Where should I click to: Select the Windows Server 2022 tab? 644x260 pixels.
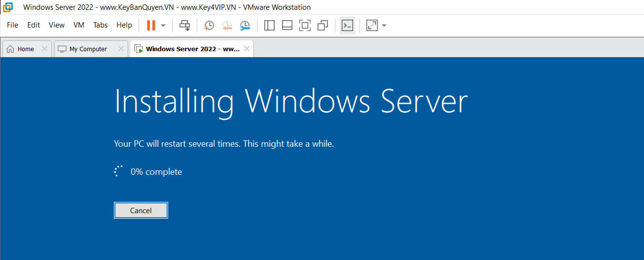pyautogui.click(x=193, y=49)
